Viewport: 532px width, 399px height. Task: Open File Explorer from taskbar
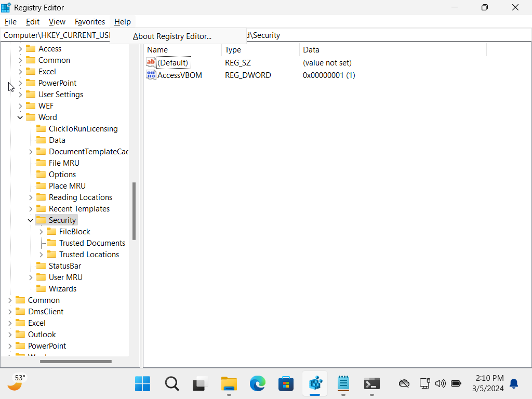[229, 384]
